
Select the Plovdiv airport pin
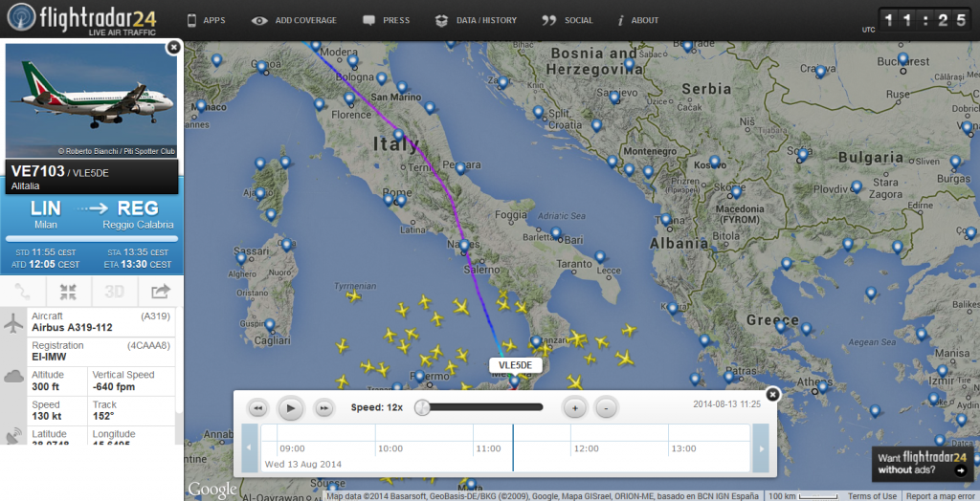click(x=857, y=186)
